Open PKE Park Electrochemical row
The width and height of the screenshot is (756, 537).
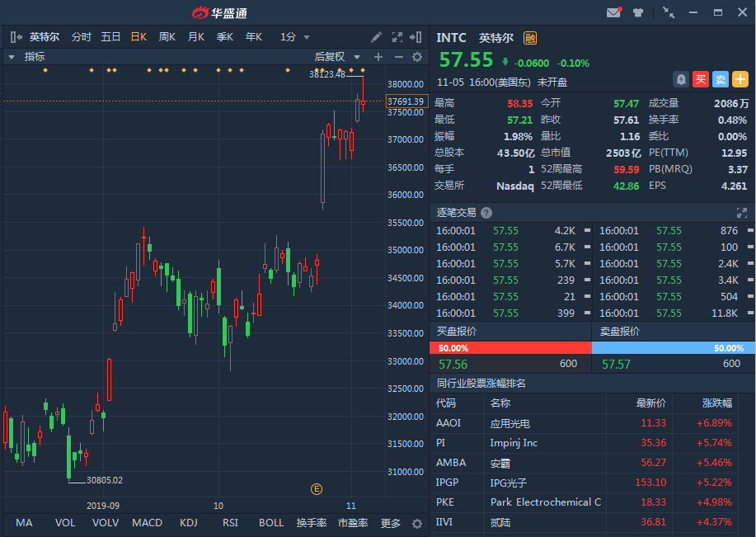(x=584, y=502)
